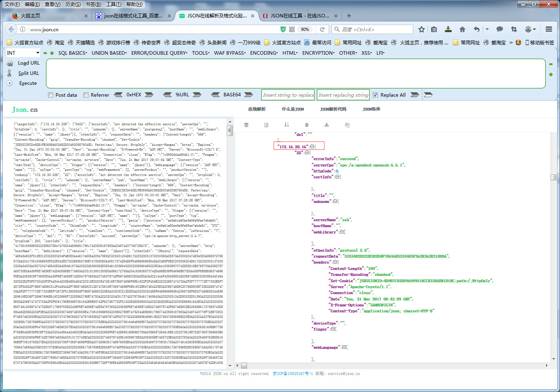Click the trash icon to clear JSON
The height and width of the screenshot is (392, 560).
(307, 125)
